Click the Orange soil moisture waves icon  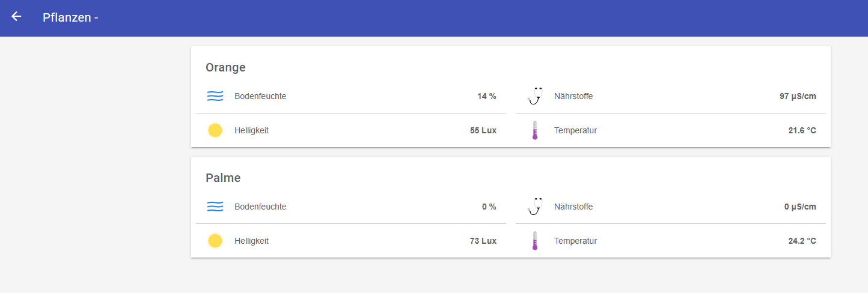click(x=215, y=96)
